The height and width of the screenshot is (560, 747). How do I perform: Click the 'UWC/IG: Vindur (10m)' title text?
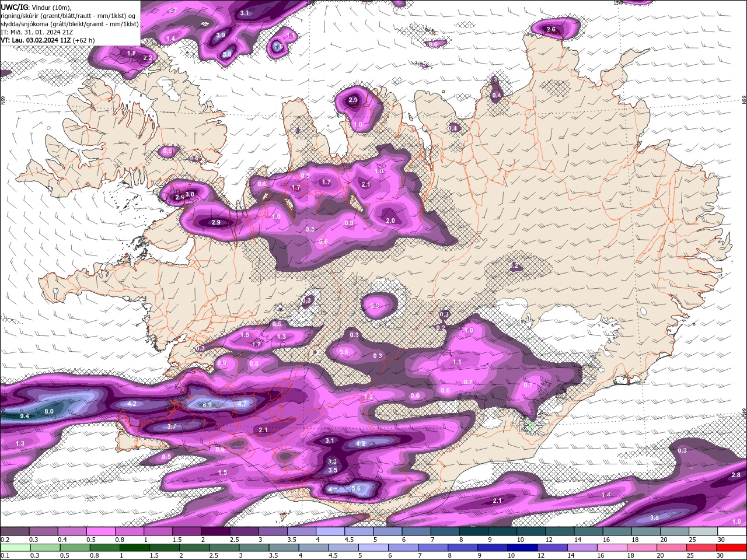pos(35,7)
